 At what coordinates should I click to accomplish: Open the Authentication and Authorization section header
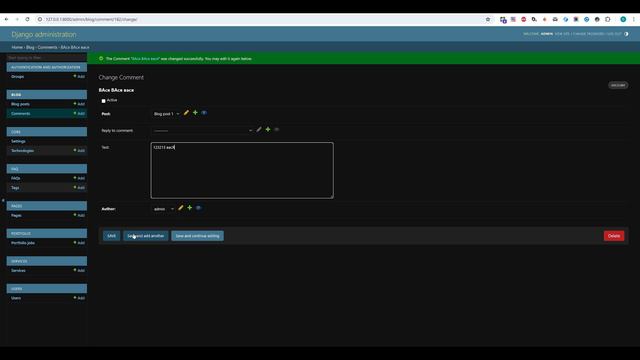pos(46,67)
